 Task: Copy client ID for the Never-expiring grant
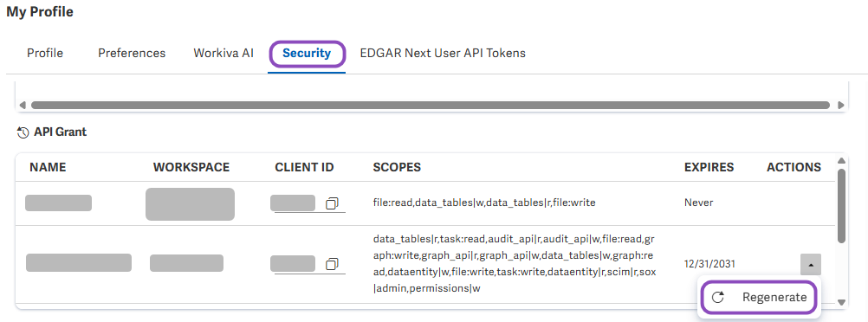click(x=332, y=203)
